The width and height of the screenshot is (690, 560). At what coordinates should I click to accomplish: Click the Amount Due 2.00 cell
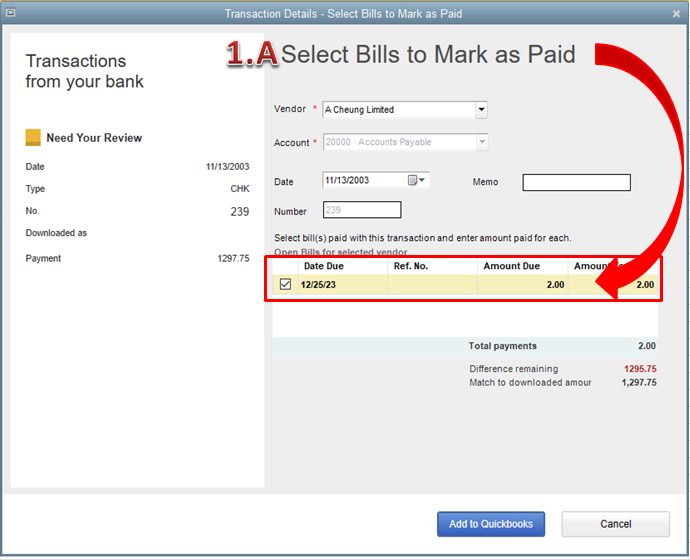[x=522, y=285]
